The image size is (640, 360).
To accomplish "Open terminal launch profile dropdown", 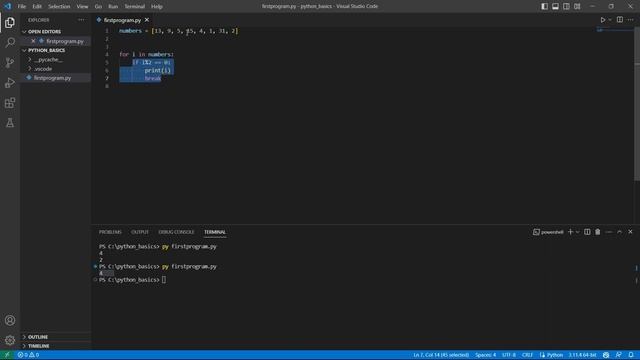I will [578, 232].
